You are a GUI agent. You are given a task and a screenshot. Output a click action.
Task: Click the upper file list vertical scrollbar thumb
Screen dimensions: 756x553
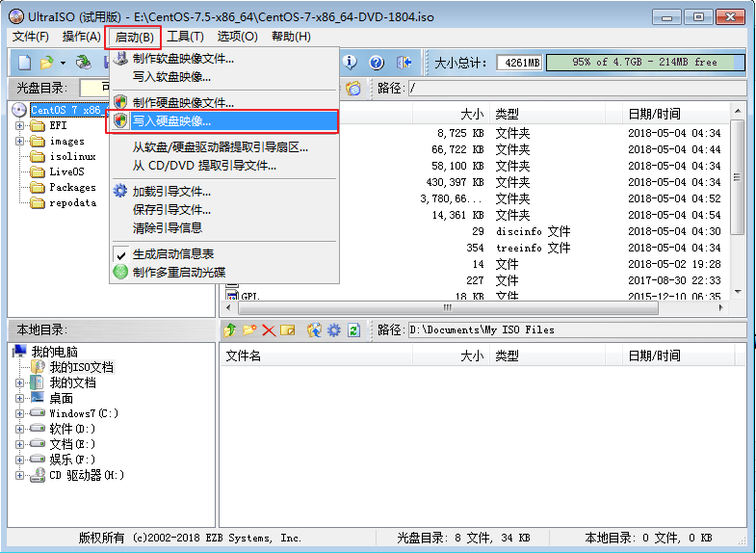(x=737, y=177)
